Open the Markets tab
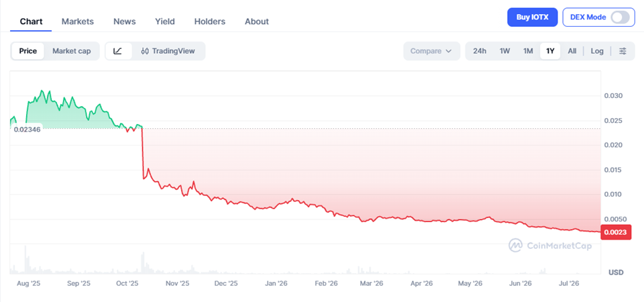 (78, 21)
